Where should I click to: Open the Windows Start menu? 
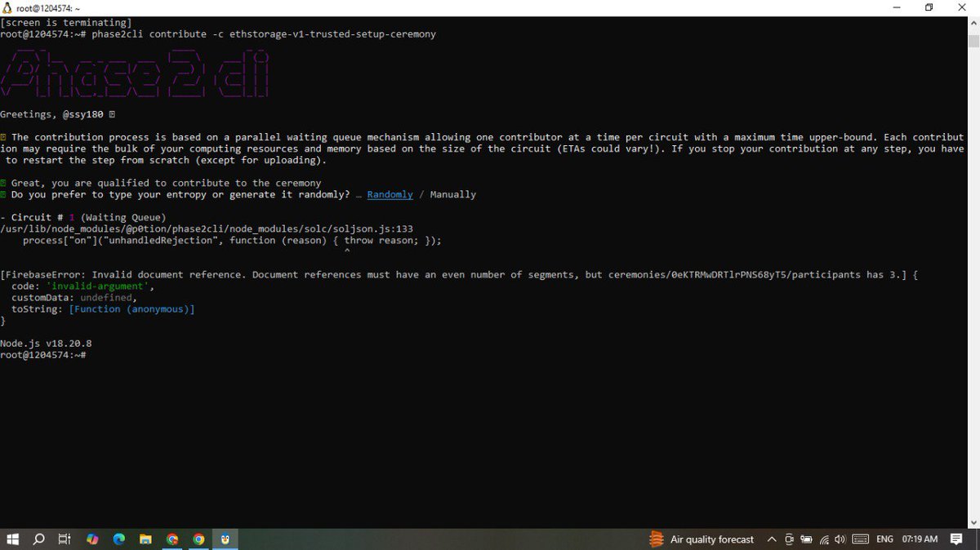(12, 539)
